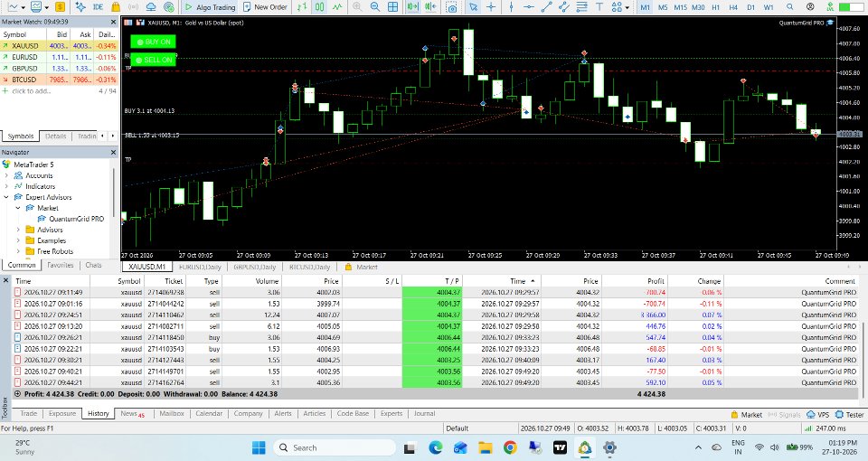Open the EURUSD,Daily chart tab
Image resolution: width=868 pixels, height=461 pixels.
[201, 267]
